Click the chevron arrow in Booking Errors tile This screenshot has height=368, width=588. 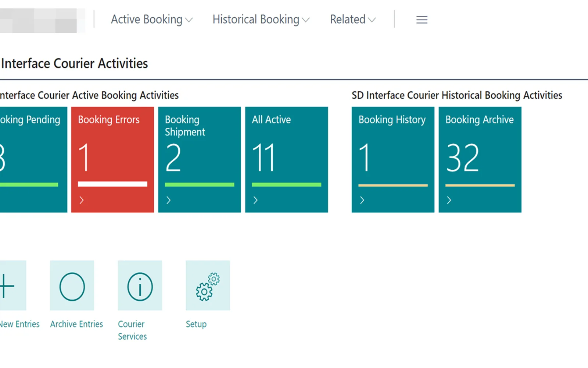pyautogui.click(x=82, y=200)
